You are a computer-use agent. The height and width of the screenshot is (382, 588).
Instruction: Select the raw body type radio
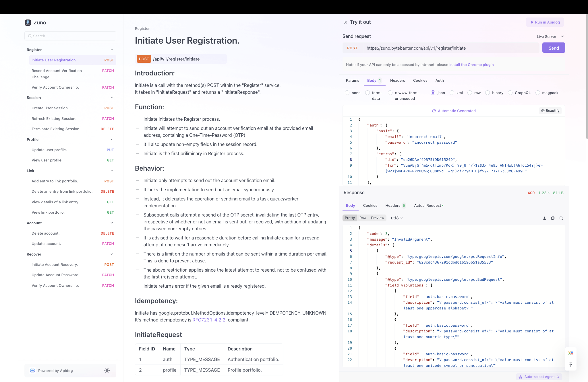470,93
